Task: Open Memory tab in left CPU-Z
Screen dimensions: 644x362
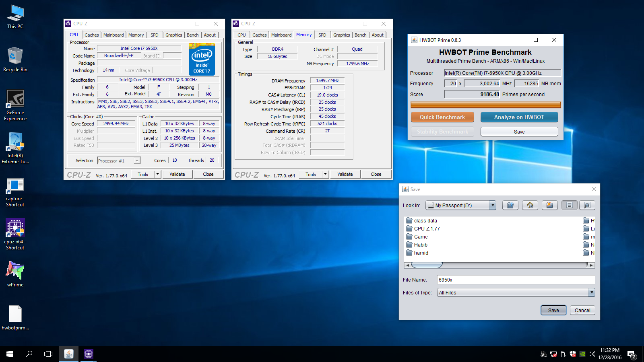Action: click(x=136, y=35)
